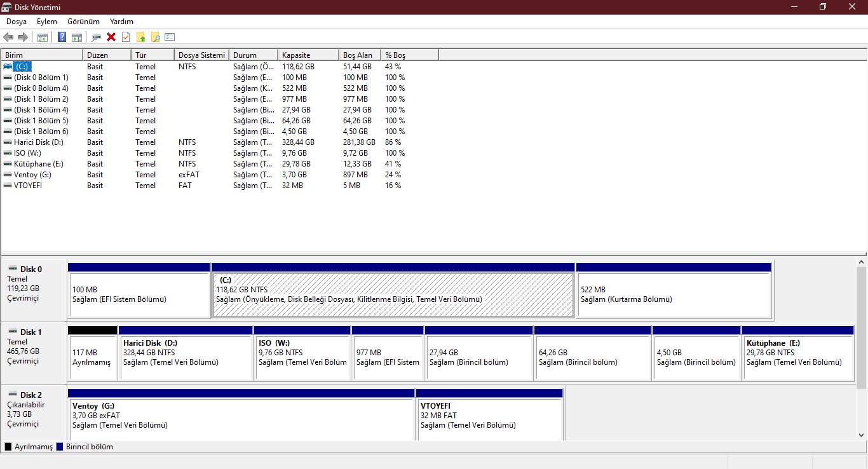Select the VTOYEFI 32 MB FAT partition block
Screen dimensions: 868x469
(489, 414)
